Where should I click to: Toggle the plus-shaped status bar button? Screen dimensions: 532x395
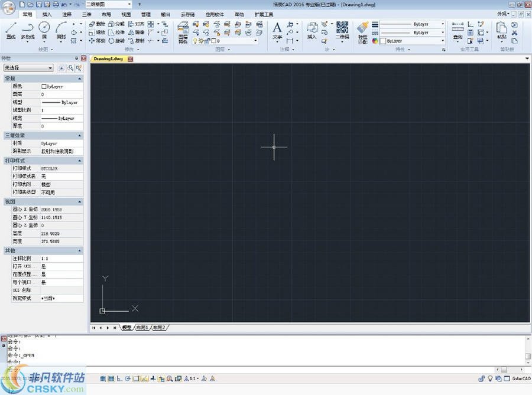[x=153, y=378]
